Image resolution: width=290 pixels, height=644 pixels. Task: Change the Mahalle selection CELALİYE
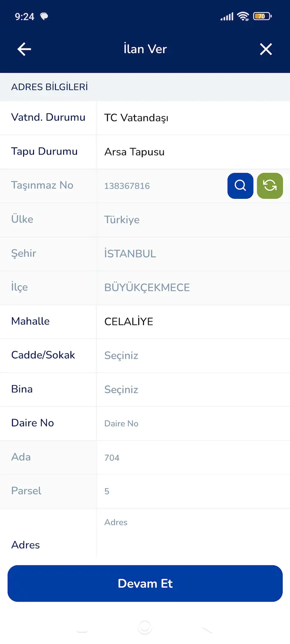tap(193, 322)
